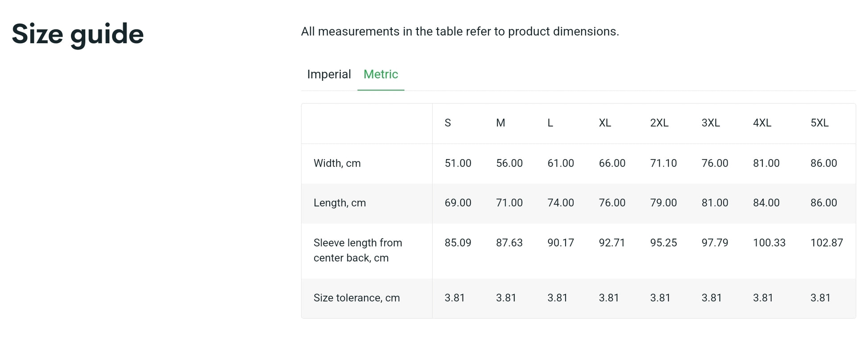The height and width of the screenshot is (341, 868).
Task: Click the Size tolerance, cm label
Action: 357,298
